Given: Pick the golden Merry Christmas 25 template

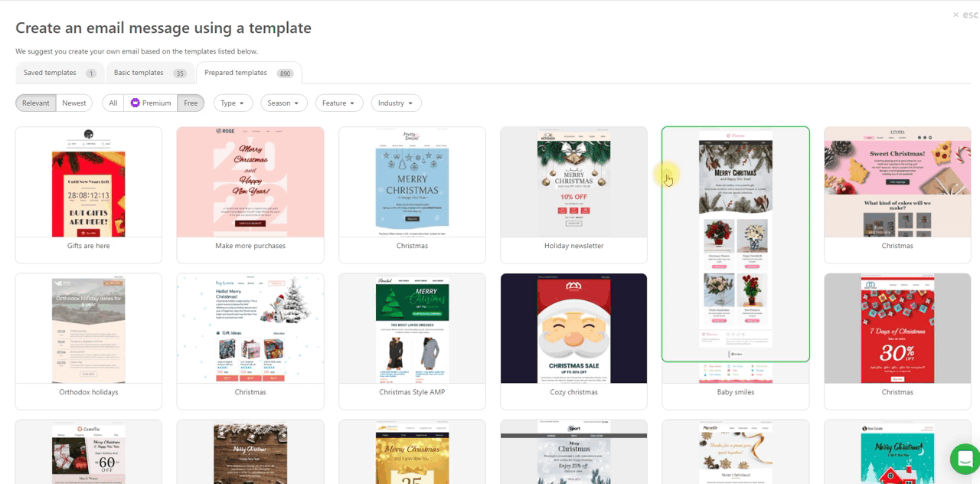Looking at the screenshot, I should point(412,452).
